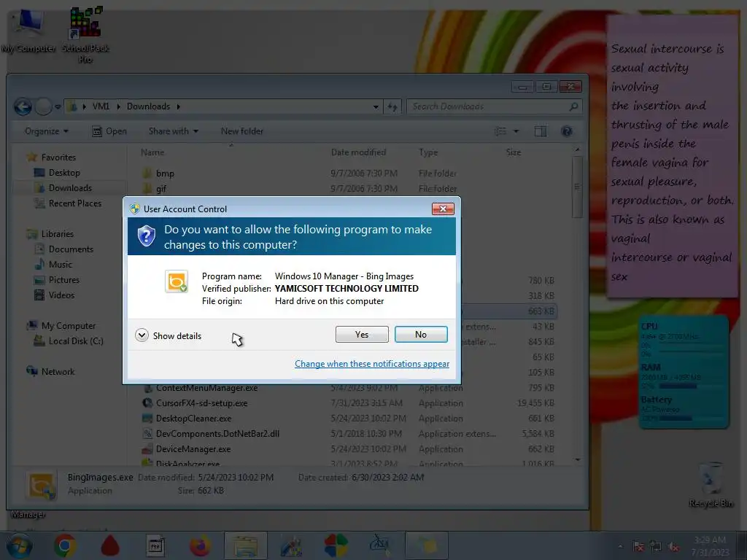Open Change when these notifications appear link

(371, 364)
